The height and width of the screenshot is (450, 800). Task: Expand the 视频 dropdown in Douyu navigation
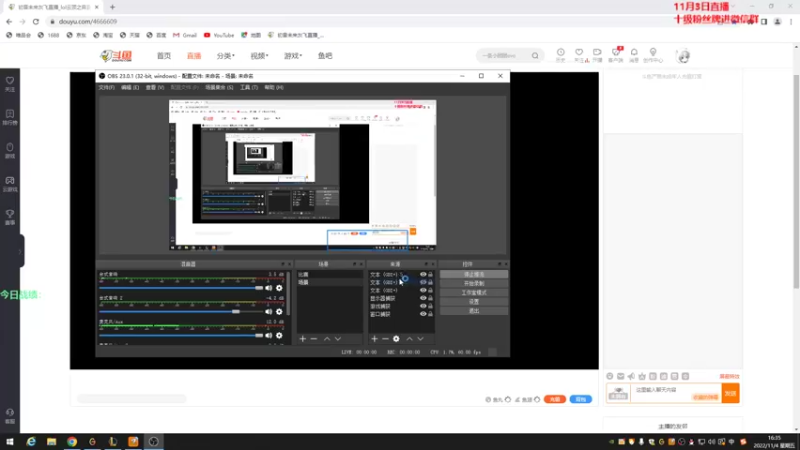pos(259,56)
